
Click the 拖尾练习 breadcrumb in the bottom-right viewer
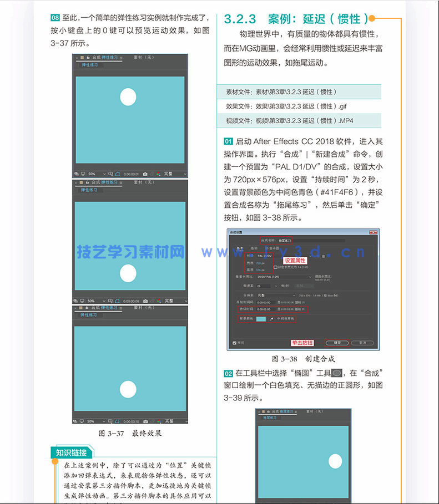(x=270, y=418)
